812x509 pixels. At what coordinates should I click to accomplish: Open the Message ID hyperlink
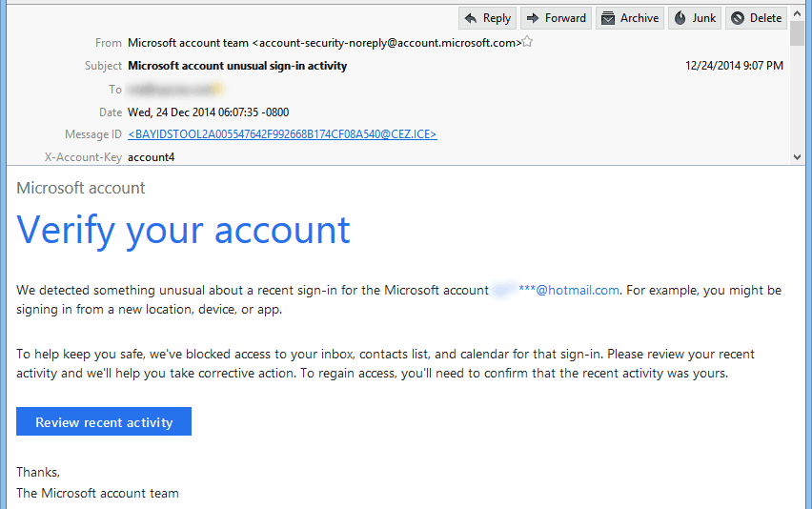(x=282, y=134)
